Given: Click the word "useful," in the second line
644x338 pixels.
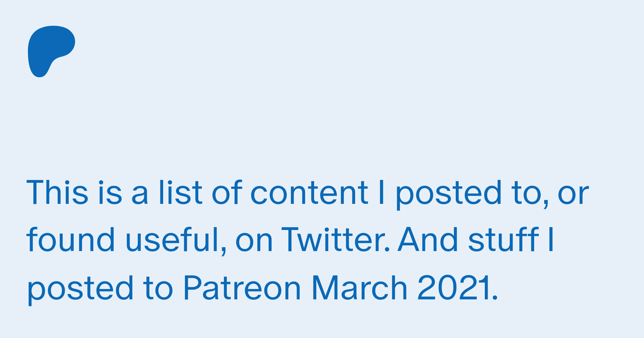Looking at the screenshot, I should click(x=176, y=240).
